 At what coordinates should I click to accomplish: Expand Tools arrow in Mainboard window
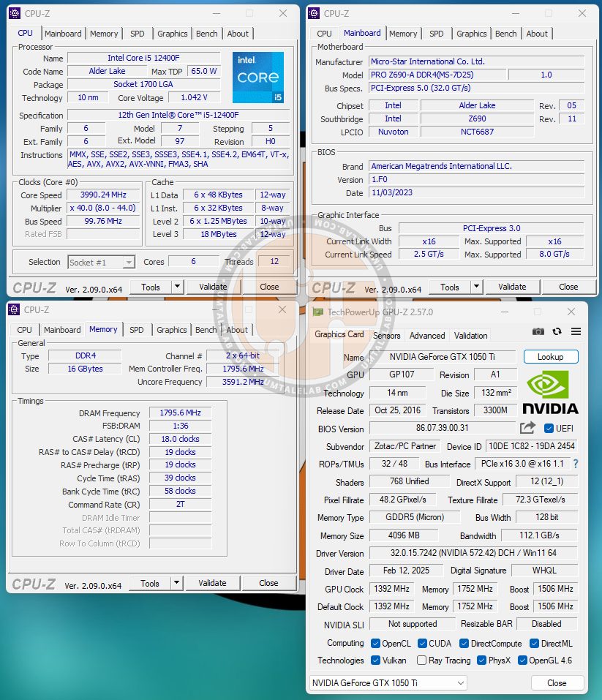(476, 287)
